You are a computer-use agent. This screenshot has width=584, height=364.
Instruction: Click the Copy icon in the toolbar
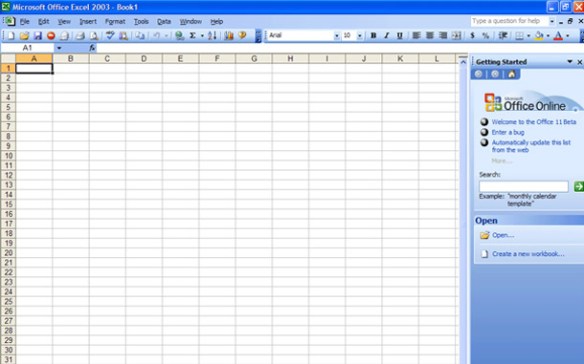(x=140, y=36)
